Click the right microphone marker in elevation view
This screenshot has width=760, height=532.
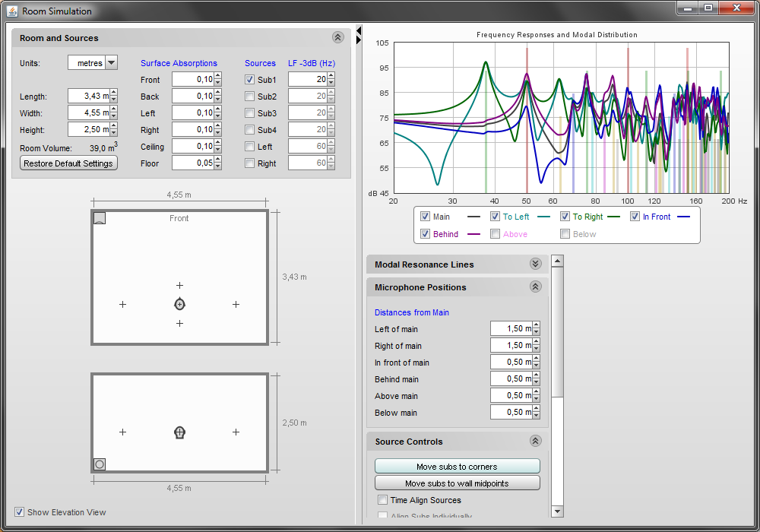(236, 432)
